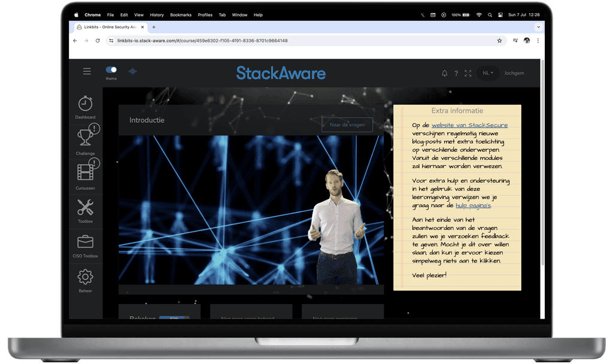This screenshot has width=613, height=364.
Task: Reload the page
Action: tap(98, 41)
